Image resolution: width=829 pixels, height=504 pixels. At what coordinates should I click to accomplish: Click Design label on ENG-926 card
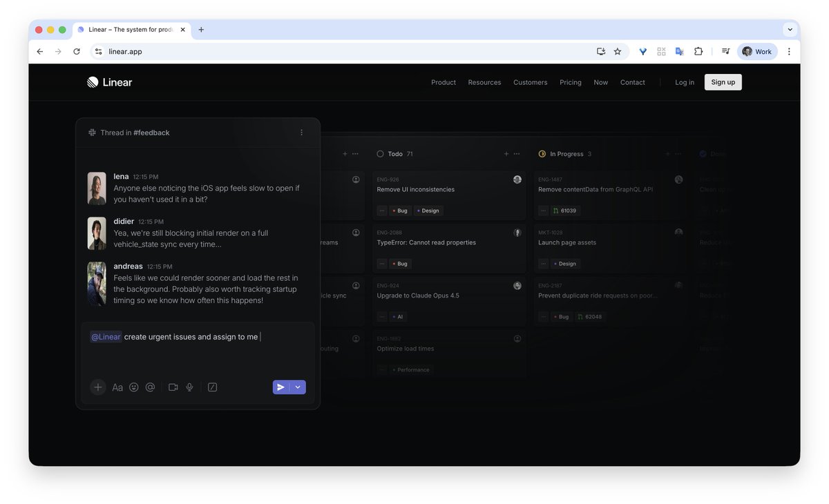[x=428, y=211]
